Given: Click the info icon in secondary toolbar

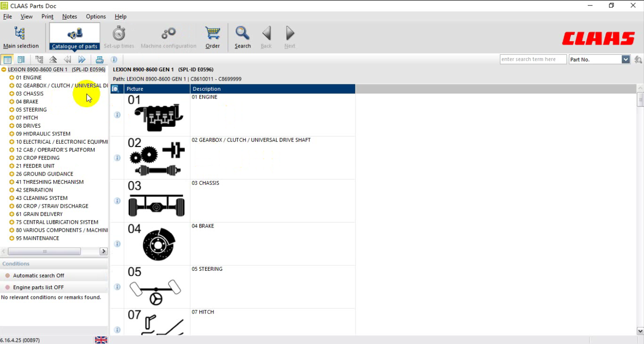Looking at the screenshot, I should pyautogui.click(x=114, y=60).
